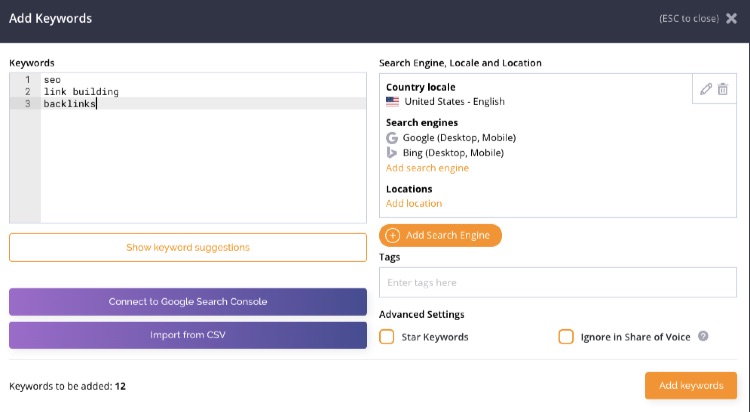Screen dimensions: 750x412
Task: Select the 'link building' keyword line
Action: tap(81, 91)
